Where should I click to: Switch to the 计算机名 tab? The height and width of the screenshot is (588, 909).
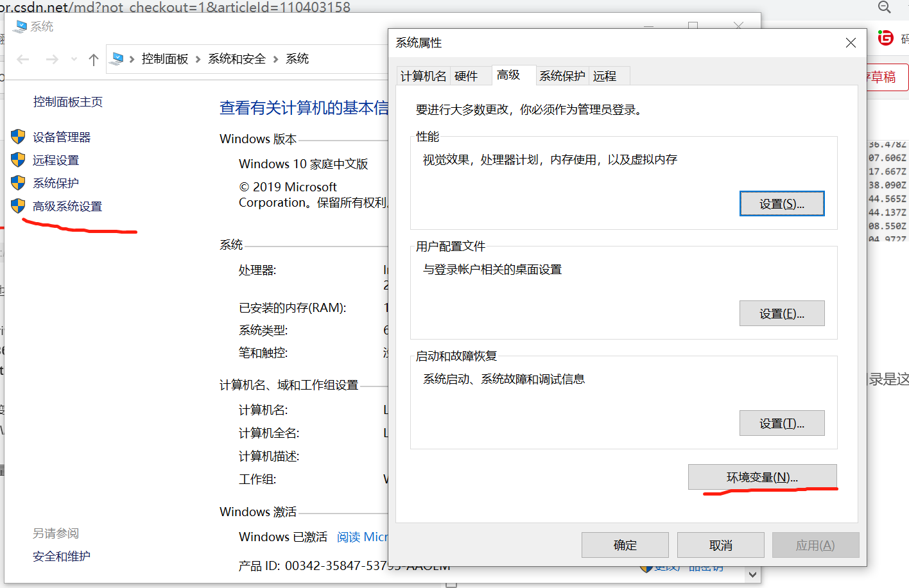pyautogui.click(x=423, y=76)
